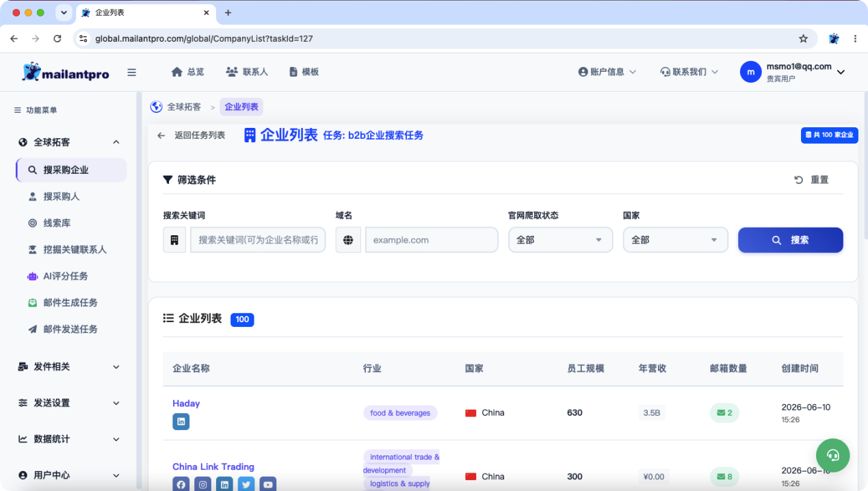Screen dimensions: 868x491
Task: Click the 创建时间 column header
Action: (800, 368)
